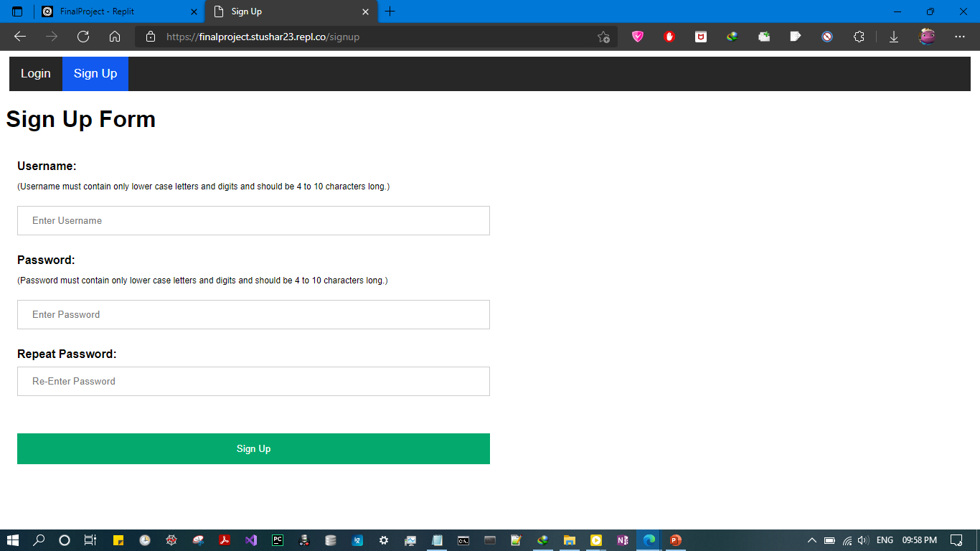Close the Sign Up browser tab
Image resolution: width=980 pixels, height=551 pixels.
pyautogui.click(x=365, y=11)
